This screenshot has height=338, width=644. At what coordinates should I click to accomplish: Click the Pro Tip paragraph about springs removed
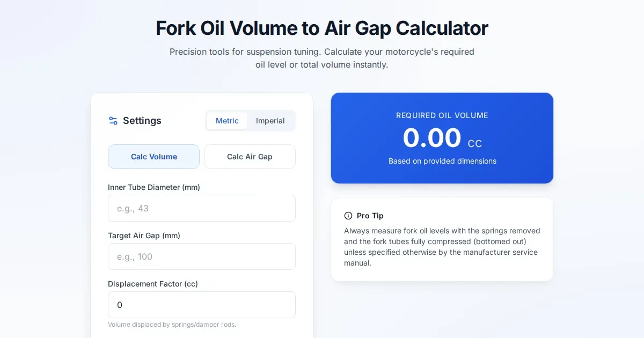coord(442,247)
